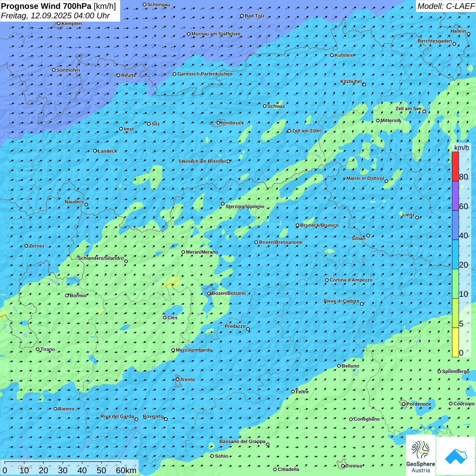The height and width of the screenshot is (476, 476).
Task: Click the Hallein location marker
Action: click(469, 34)
